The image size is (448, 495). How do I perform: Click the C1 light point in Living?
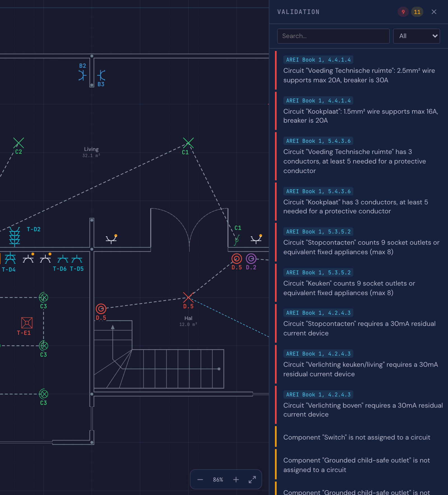pyautogui.click(x=188, y=143)
